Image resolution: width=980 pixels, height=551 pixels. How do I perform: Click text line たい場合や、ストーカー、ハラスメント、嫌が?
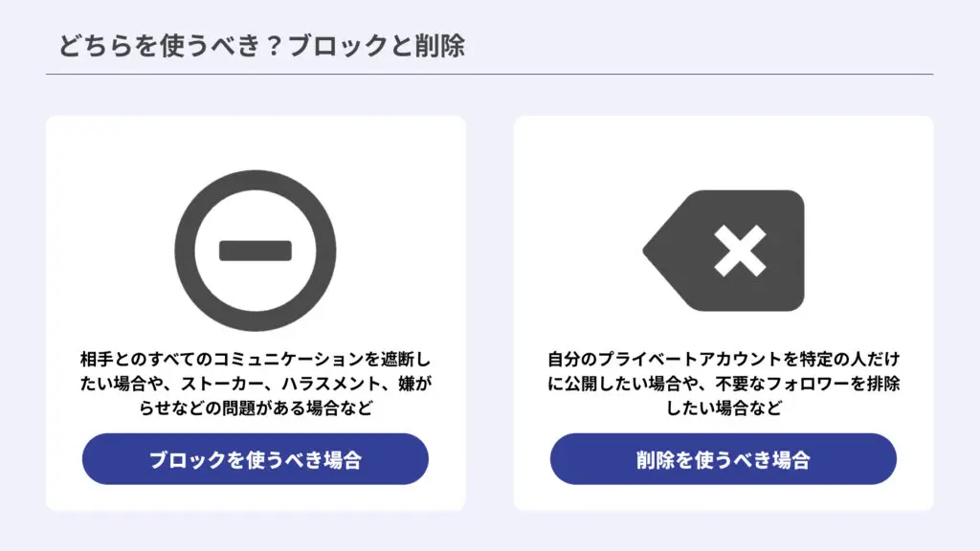point(255,384)
